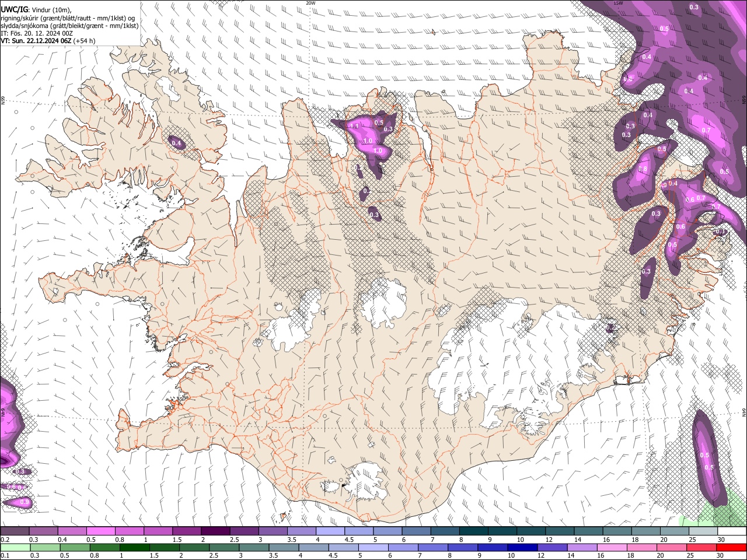
Task: Click the upper legend swatch between 8 and 9
Action: click(473, 531)
